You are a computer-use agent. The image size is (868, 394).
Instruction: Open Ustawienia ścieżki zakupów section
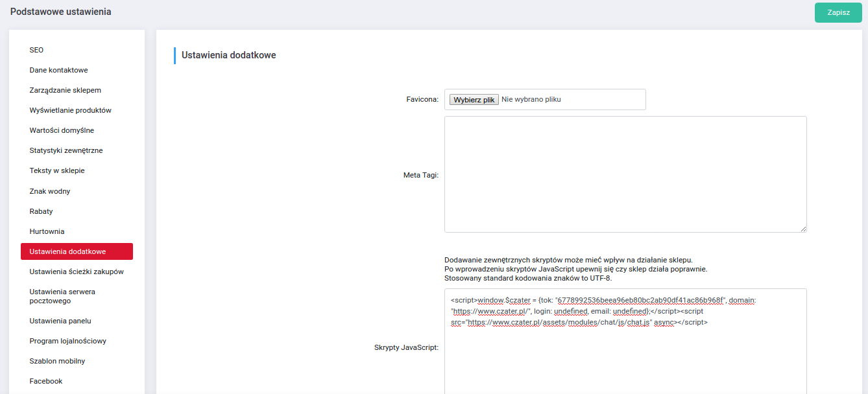[77, 272]
